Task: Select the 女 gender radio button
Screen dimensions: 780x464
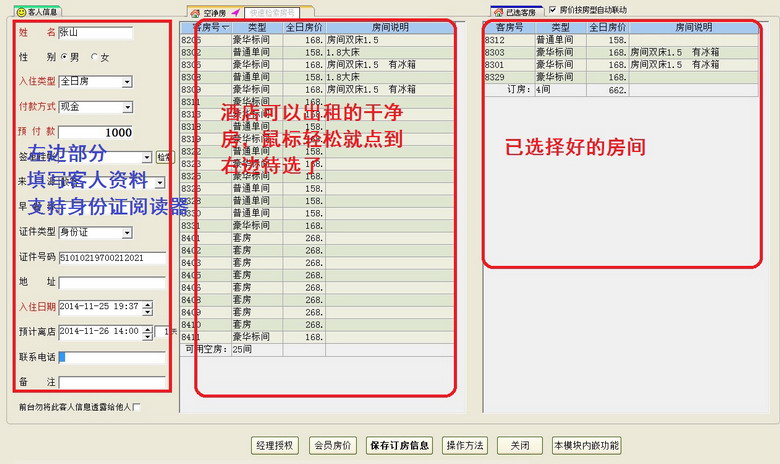Action: 95,57
